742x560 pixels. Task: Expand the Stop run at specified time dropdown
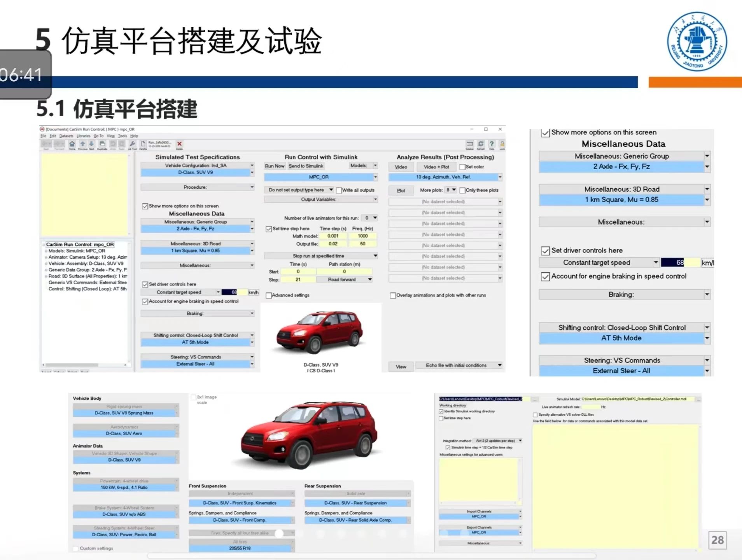click(x=375, y=256)
